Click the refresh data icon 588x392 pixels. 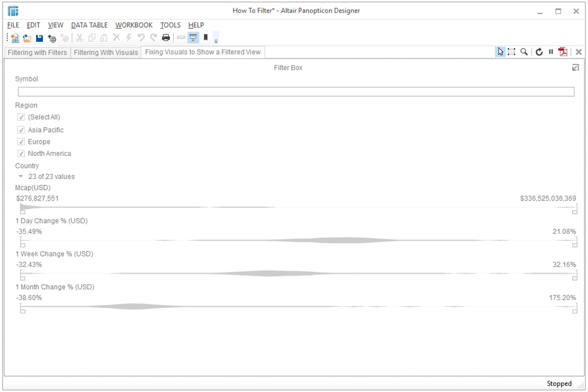point(539,52)
